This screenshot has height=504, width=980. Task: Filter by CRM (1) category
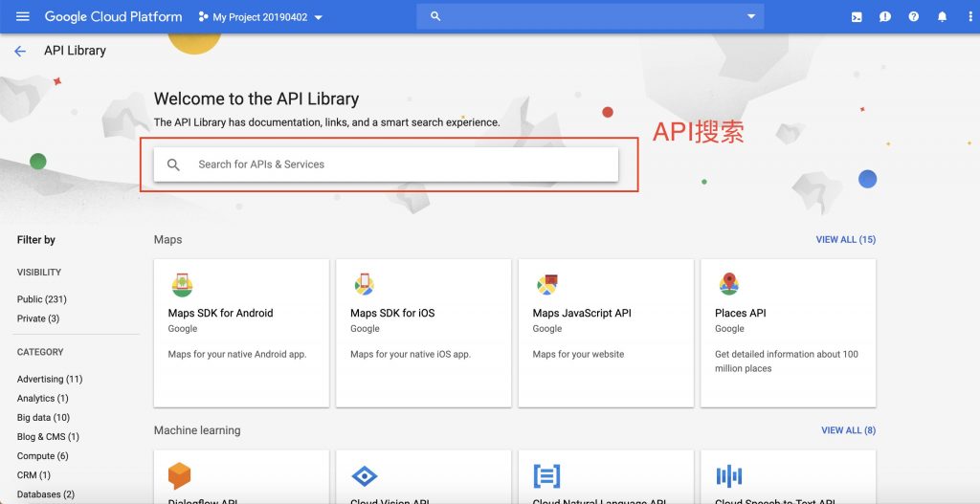click(33, 475)
